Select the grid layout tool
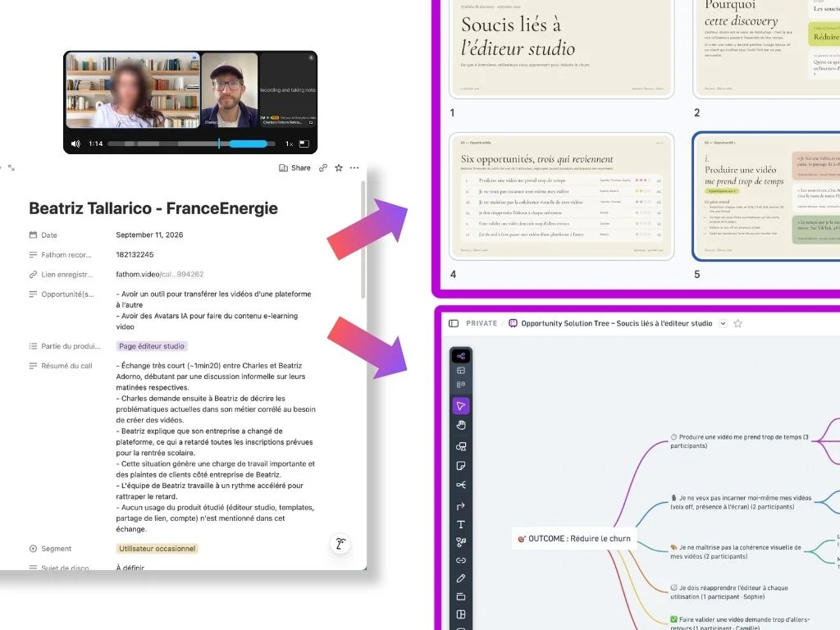 461,614
